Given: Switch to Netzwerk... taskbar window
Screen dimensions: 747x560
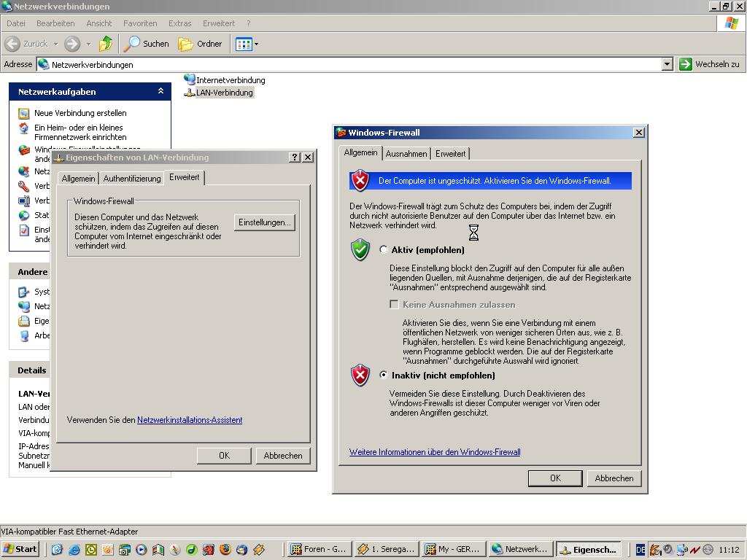Looking at the screenshot, I should tap(521, 549).
